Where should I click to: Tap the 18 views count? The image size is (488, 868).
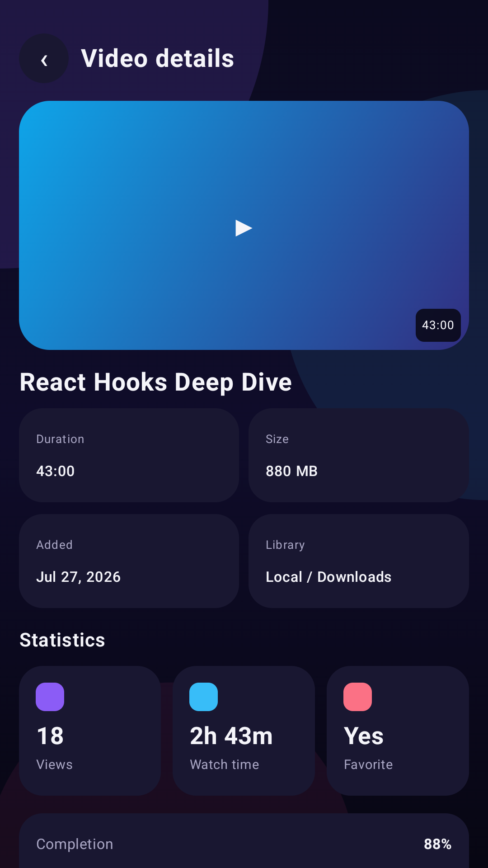pyautogui.click(x=50, y=736)
